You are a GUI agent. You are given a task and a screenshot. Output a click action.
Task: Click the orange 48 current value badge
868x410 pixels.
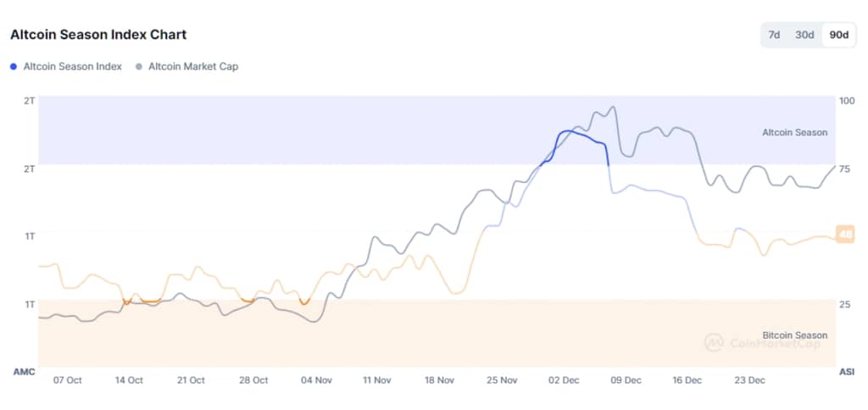click(x=844, y=235)
